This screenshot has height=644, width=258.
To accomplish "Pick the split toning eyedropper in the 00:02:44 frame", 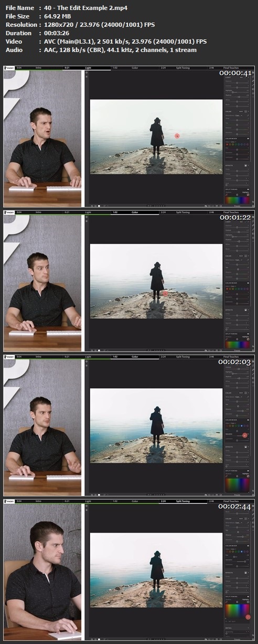I will 227,602.
